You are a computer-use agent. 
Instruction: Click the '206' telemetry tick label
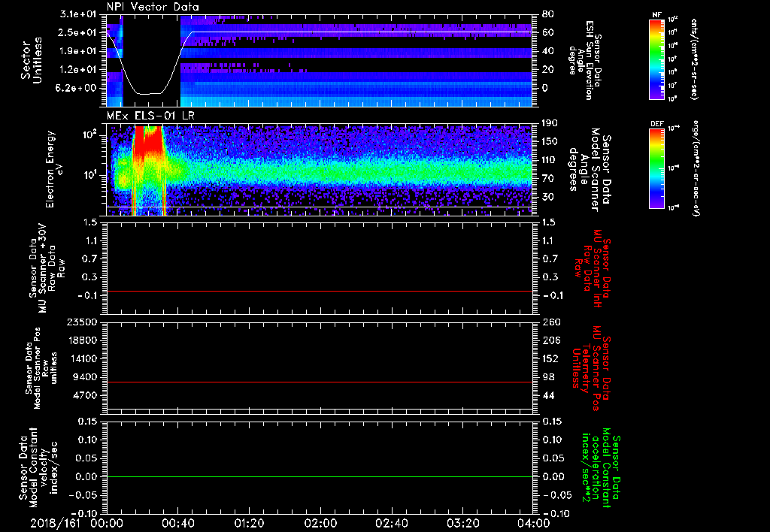click(550, 340)
